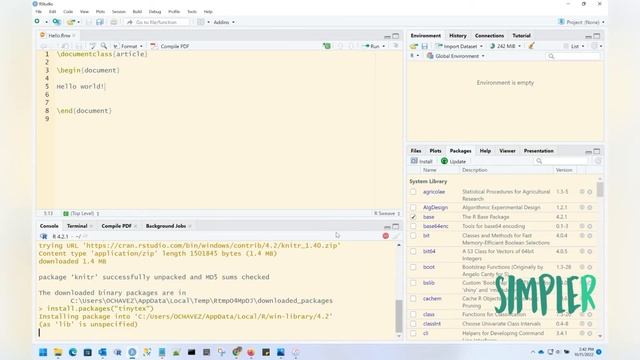The image size is (640, 360).
Task: Check the classInt package checkbox
Action: coord(413,324)
